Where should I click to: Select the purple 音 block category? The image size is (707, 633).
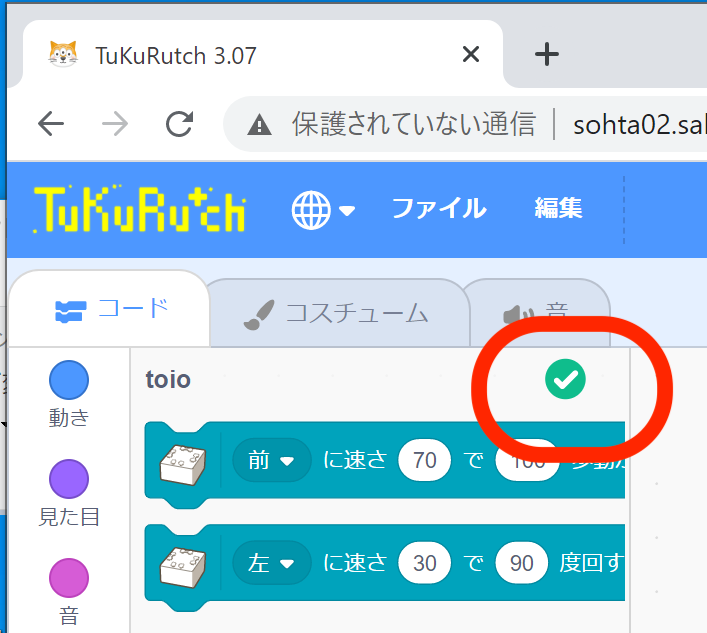[x=69, y=592]
